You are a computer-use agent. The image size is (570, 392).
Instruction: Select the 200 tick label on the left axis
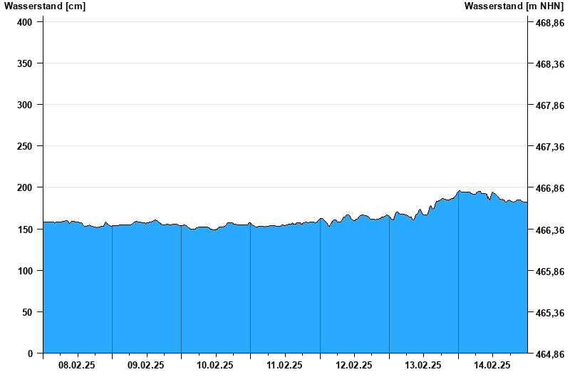click(x=26, y=187)
